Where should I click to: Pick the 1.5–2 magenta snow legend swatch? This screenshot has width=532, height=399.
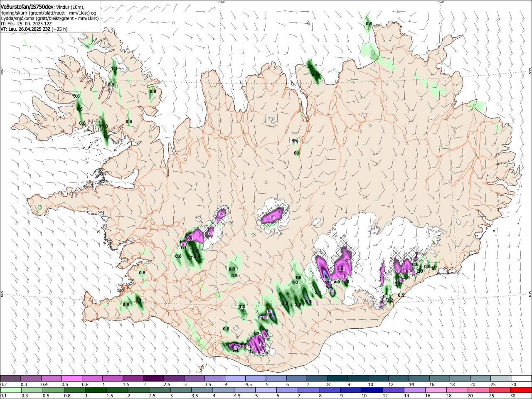(x=133, y=378)
